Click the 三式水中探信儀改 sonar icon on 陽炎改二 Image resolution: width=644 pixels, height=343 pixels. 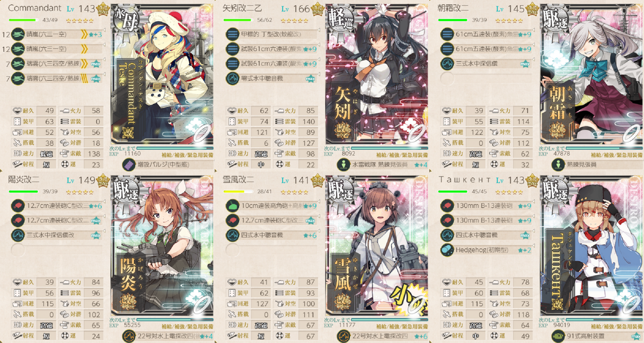click(18, 235)
